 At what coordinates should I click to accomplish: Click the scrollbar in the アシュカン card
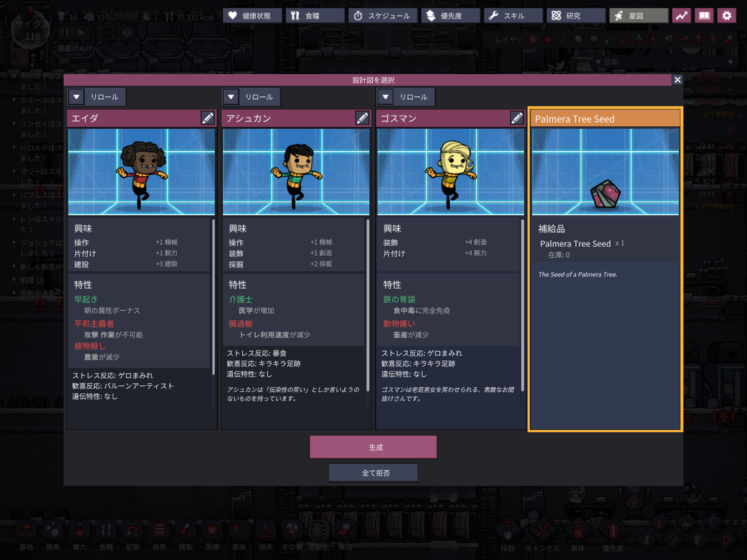tap(368, 305)
